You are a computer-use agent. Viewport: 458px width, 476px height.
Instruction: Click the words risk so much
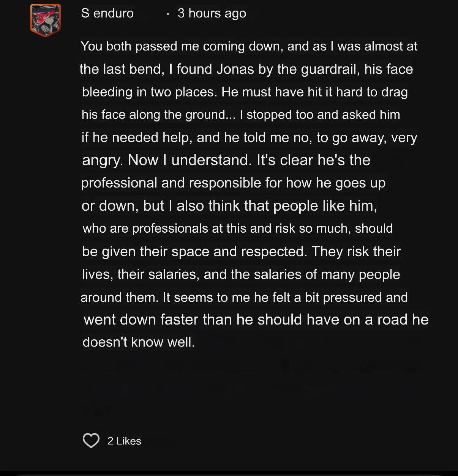tap(311, 229)
